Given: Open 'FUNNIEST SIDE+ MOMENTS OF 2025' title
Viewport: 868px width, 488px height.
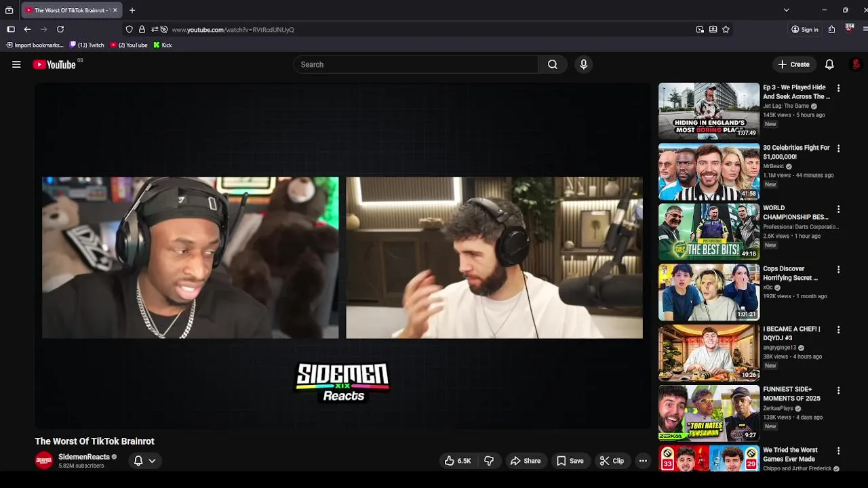Looking at the screenshot, I should [792, 394].
